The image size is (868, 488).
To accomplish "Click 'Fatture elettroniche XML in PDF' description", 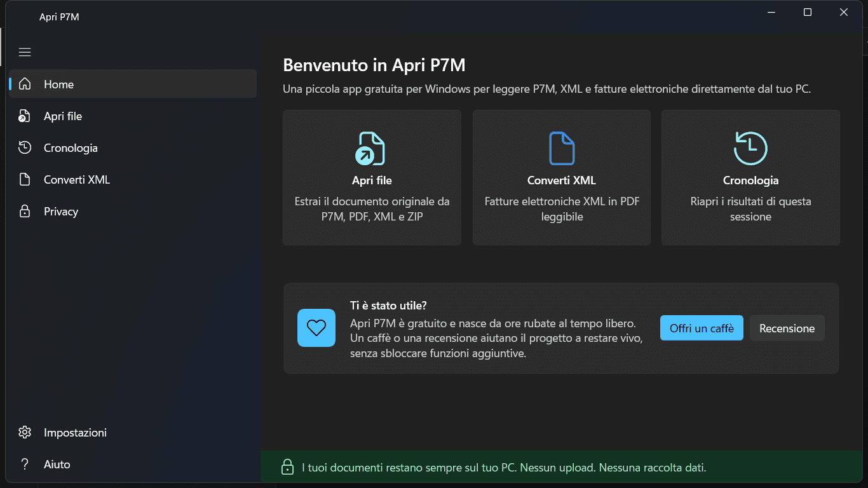I will point(562,209).
